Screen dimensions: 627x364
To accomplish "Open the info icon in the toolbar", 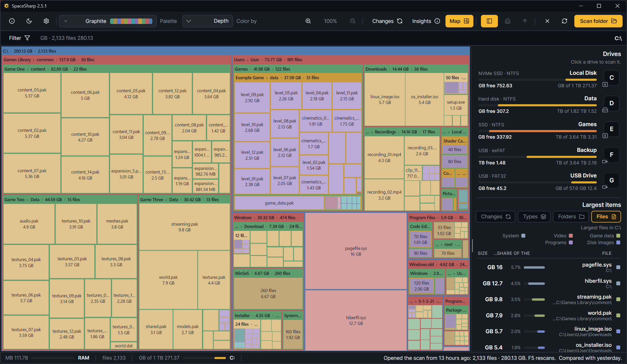I will tap(12, 21).
